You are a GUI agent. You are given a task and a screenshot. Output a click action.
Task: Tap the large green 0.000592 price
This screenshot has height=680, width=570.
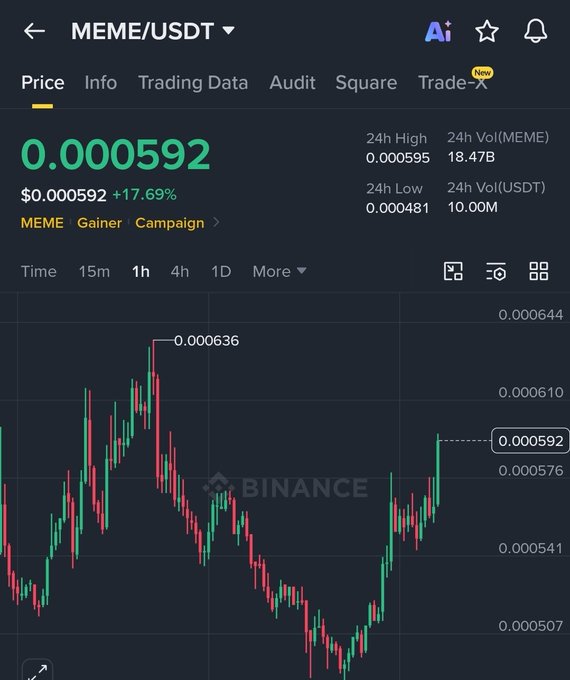(115, 154)
